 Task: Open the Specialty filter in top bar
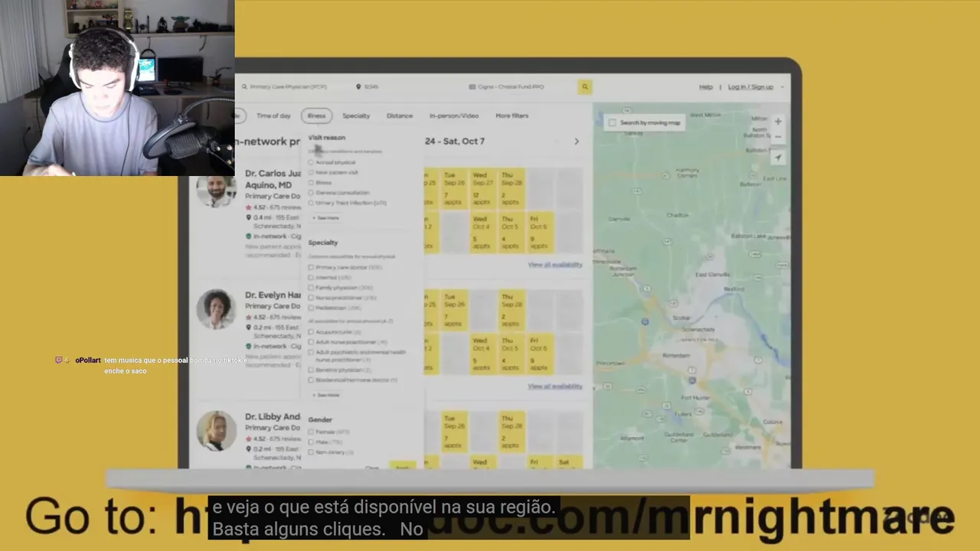click(356, 116)
